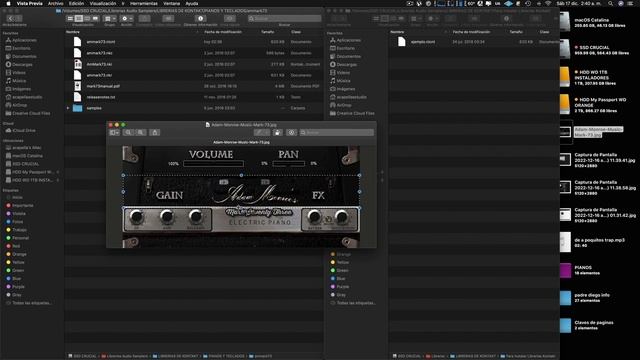Open AirDrop in left Finder sidebar
Viewport: 640px width, 360px height.
(x=19, y=105)
